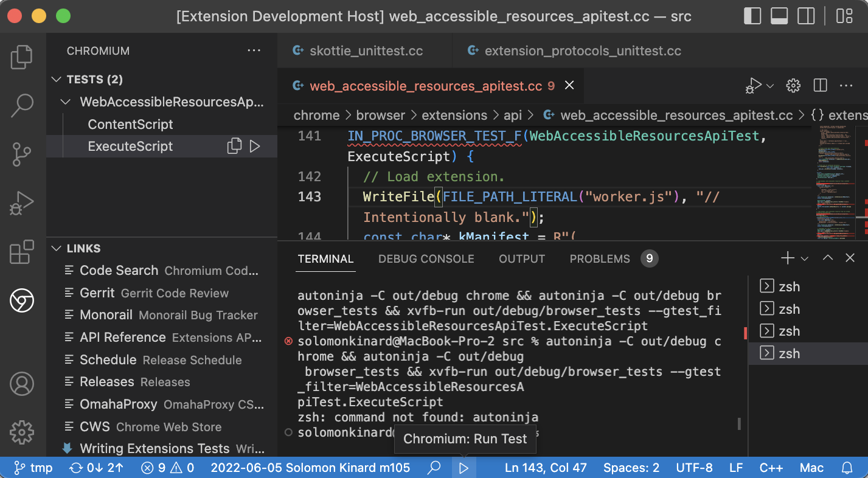Viewport: 868px width, 478px height.
Task: Select the TERMINAL panel tab
Action: (325, 258)
